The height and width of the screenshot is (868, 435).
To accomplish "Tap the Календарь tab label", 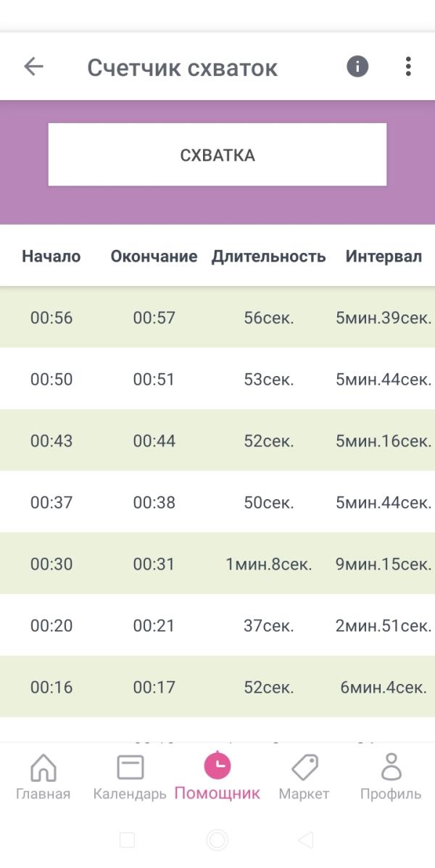I will click(130, 794).
